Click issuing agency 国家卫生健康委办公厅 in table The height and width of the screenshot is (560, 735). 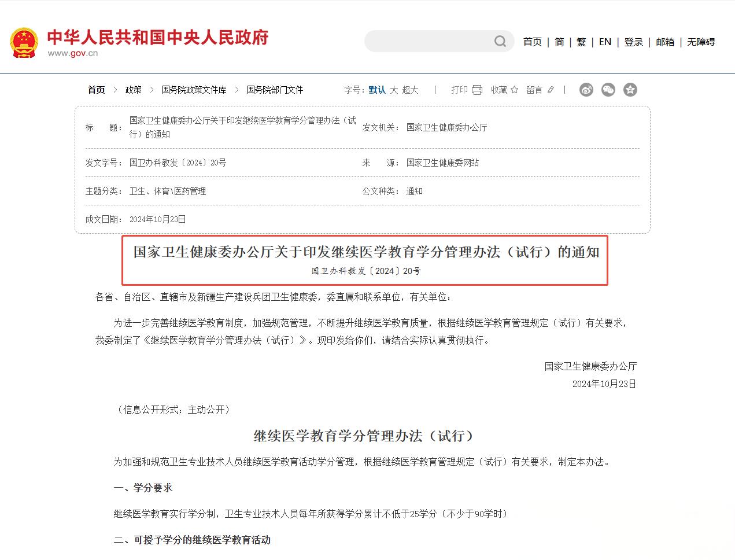coord(447,127)
